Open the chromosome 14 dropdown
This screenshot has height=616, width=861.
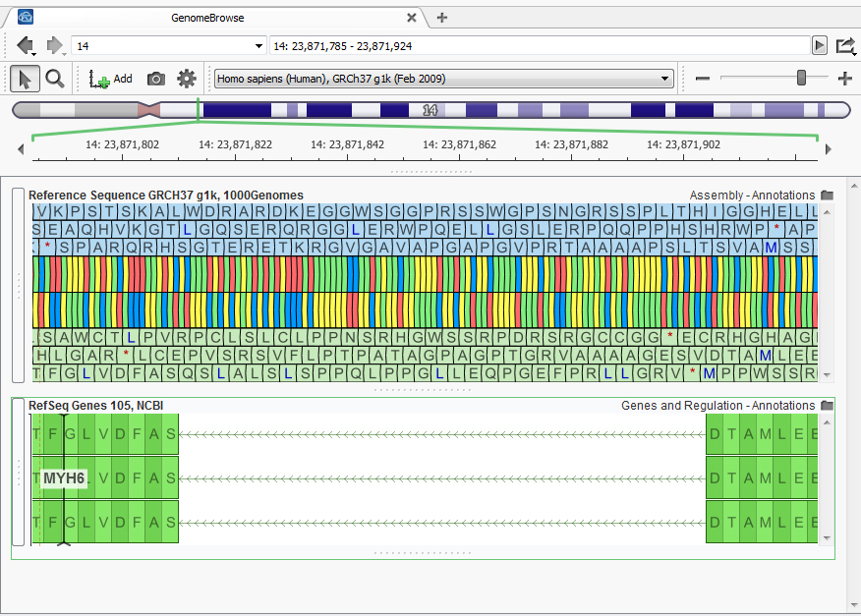169,46
